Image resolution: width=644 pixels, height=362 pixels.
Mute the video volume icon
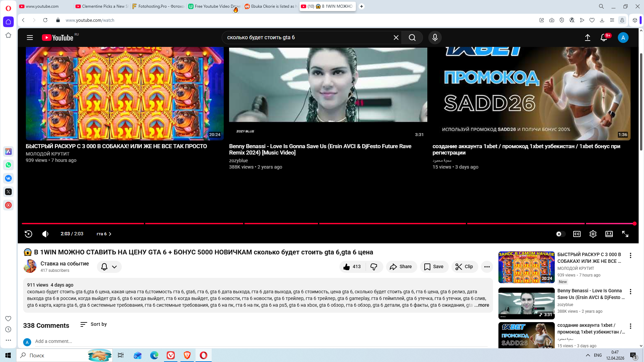[45, 234]
